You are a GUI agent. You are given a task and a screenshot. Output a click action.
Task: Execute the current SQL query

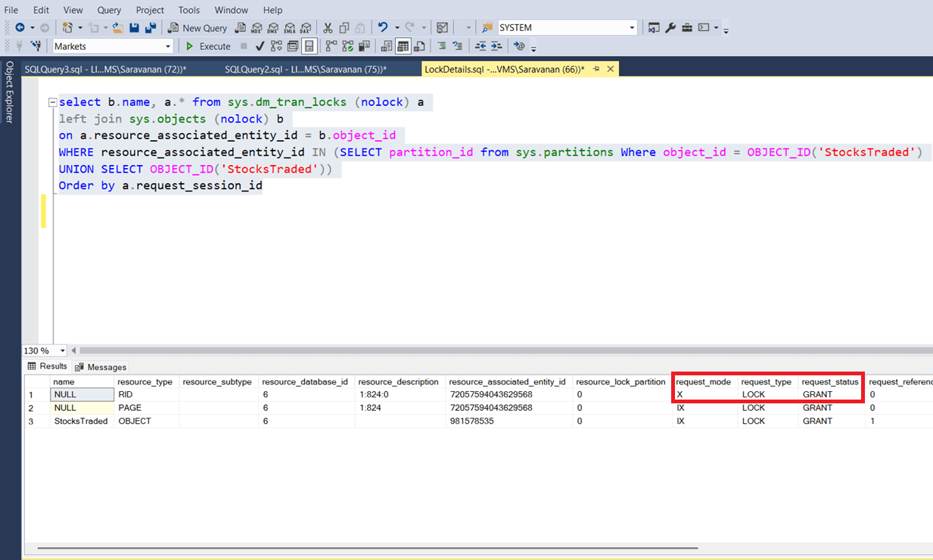click(x=208, y=46)
